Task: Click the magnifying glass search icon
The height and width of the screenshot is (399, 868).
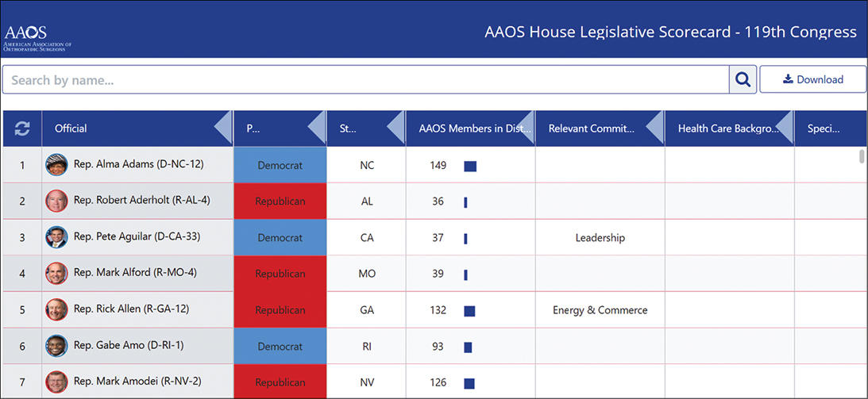Action: [x=743, y=79]
